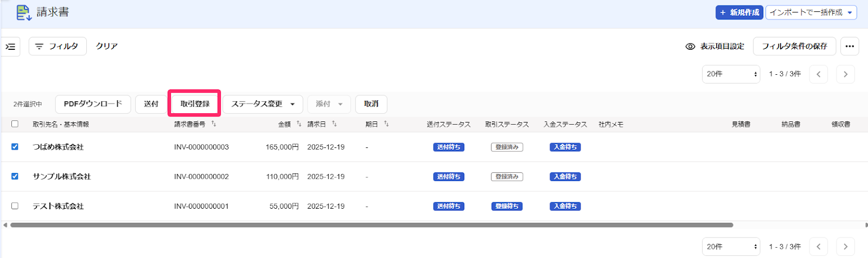Open the top 20件 page-size selector

[x=731, y=74]
